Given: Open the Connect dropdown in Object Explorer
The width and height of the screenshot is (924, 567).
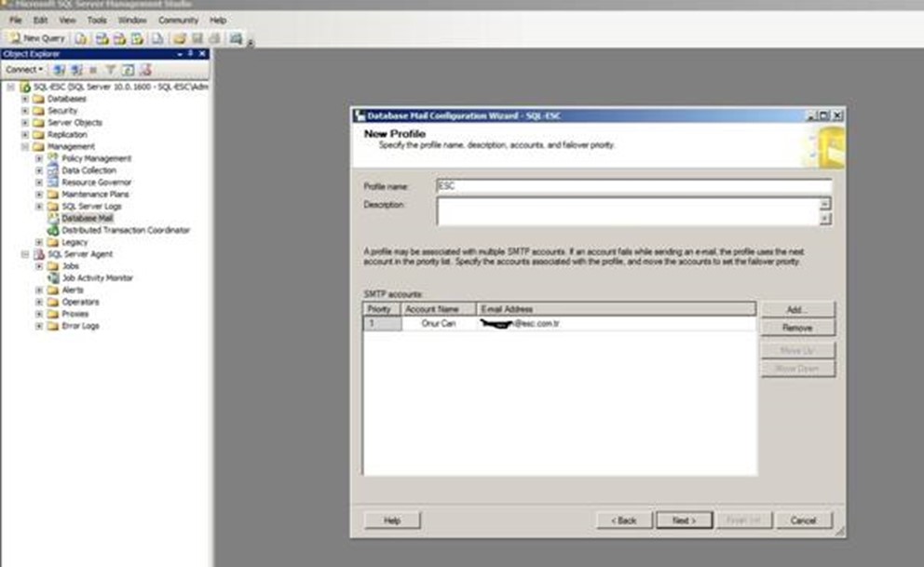Looking at the screenshot, I should (24, 70).
